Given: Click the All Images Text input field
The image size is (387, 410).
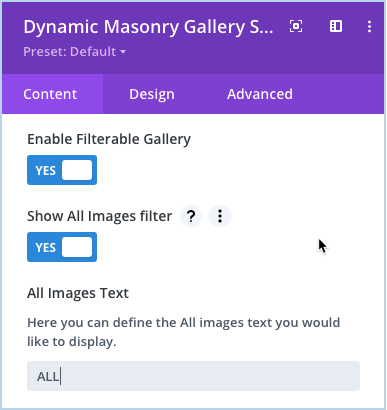Looking at the screenshot, I should pyautogui.click(x=193, y=376).
